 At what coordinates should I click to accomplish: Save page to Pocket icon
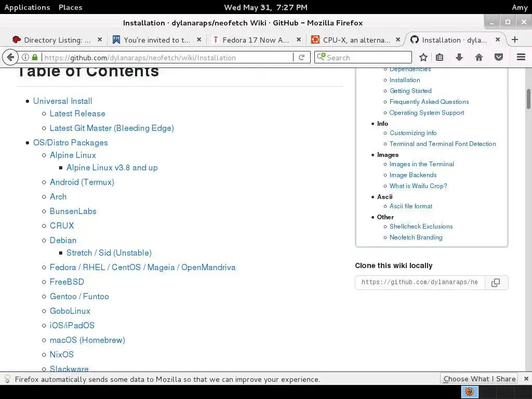pos(498,57)
